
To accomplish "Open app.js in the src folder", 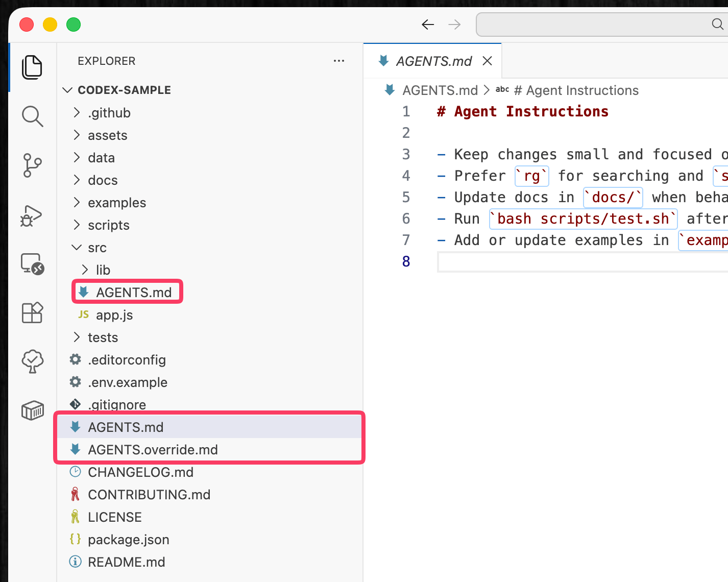I will 114,315.
